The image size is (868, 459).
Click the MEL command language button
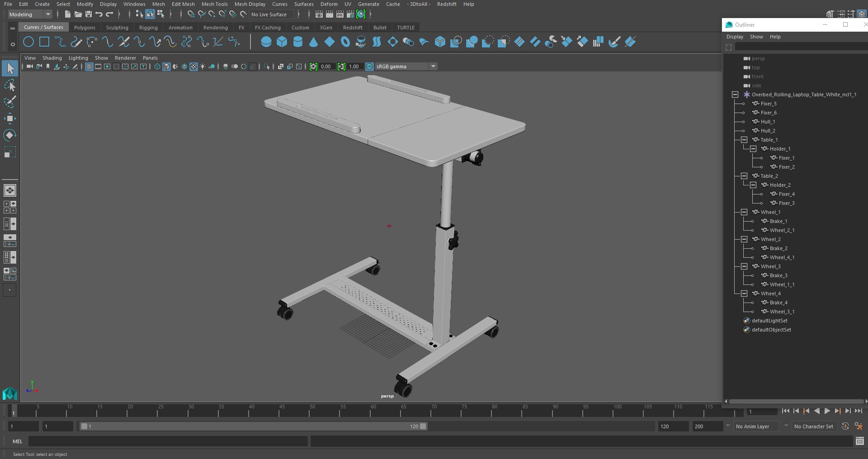pyautogui.click(x=18, y=441)
